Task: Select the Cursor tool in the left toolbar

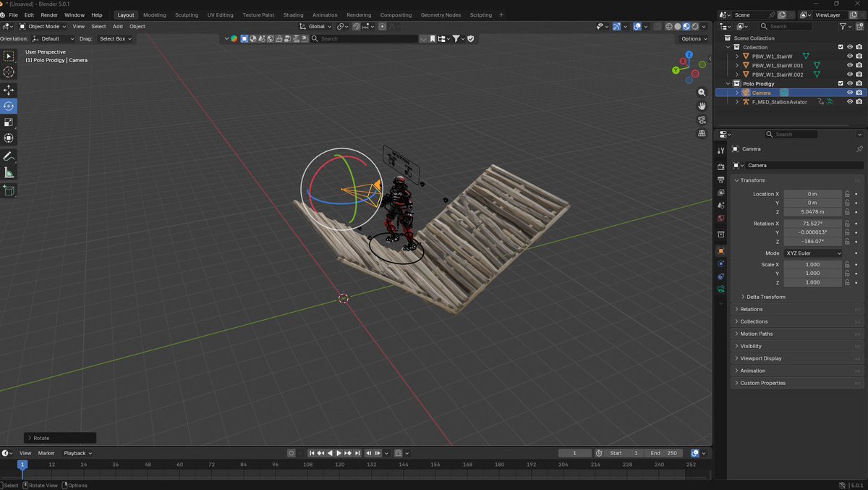Action: (x=9, y=72)
